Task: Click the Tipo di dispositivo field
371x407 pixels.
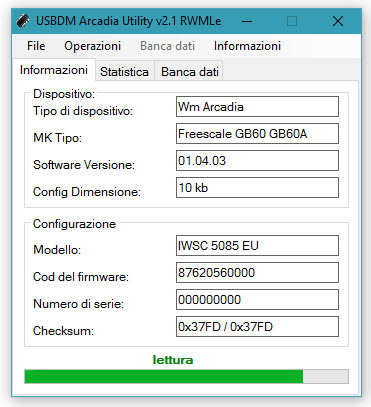Action: (257, 107)
